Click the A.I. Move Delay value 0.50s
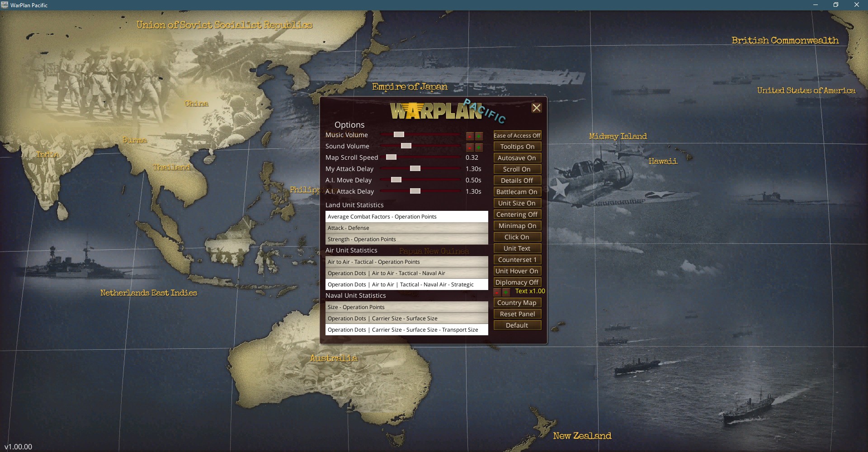Screen dimensions: 868x452 (473, 180)
